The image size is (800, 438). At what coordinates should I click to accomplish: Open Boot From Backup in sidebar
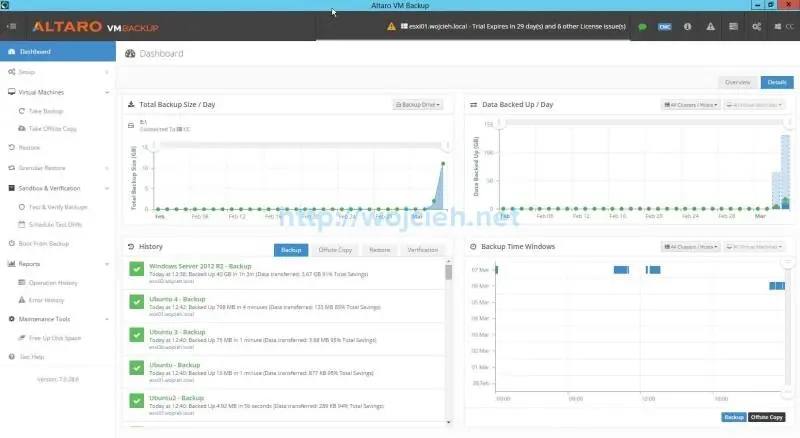click(39, 244)
